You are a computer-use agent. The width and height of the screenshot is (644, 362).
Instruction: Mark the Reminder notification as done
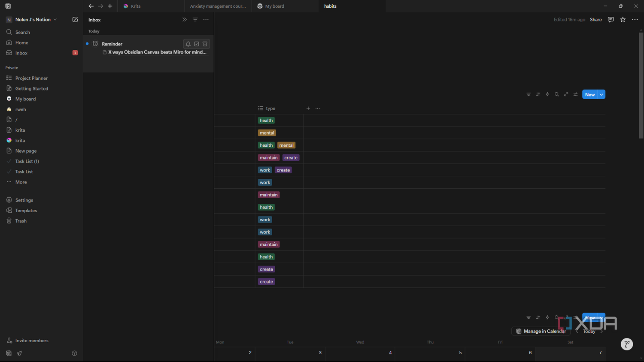click(x=197, y=44)
